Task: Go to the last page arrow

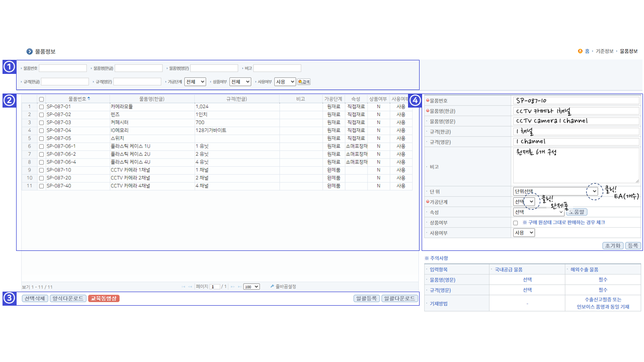Action: click(239, 287)
